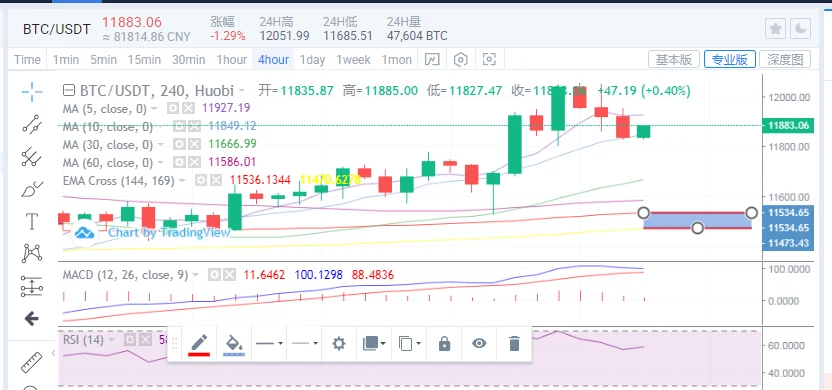Switch to 15min interval tab
The height and width of the screenshot is (390, 832).
click(144, 59)
